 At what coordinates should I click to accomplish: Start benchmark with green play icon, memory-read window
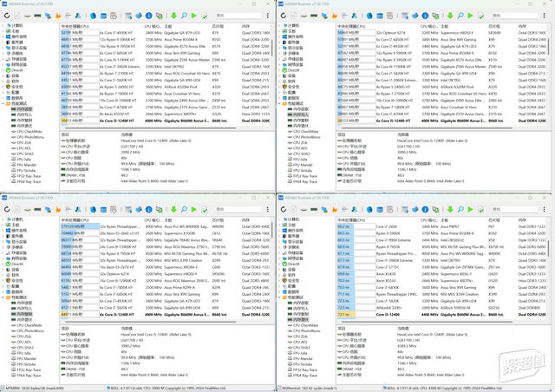194,16
